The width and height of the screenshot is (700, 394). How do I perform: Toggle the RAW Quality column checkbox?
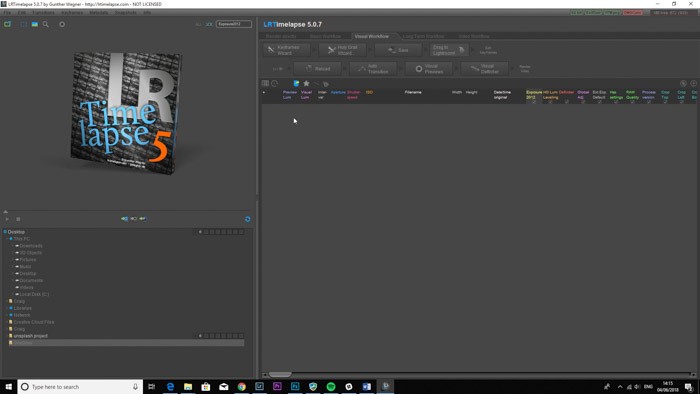pos(632,102)
